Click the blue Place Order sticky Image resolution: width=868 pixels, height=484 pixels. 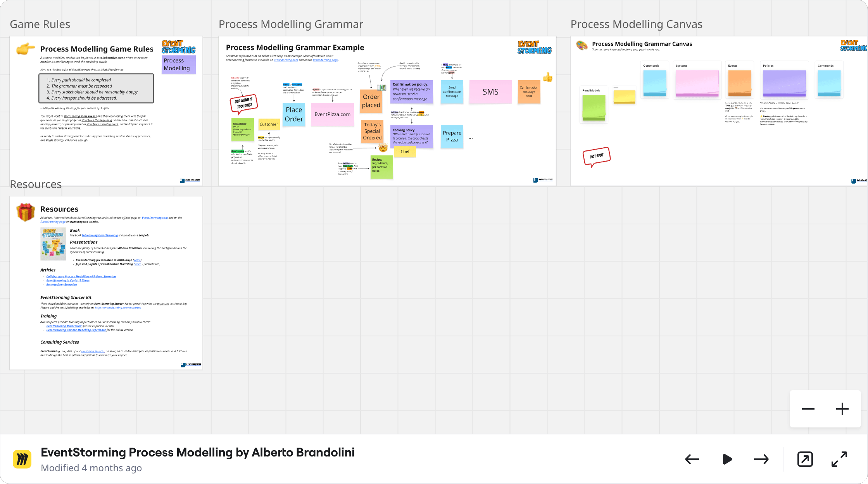(x=294, y=114)
